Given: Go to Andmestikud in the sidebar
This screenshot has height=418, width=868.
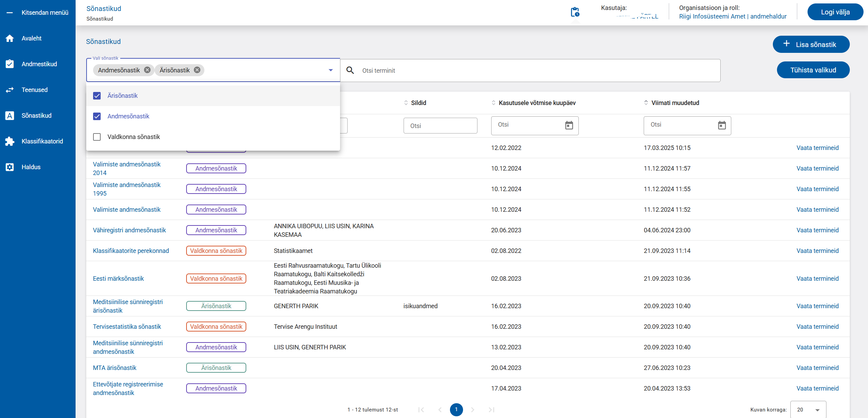Looking at the screenshot, I should pyautogui.click(x=39, y=64).
